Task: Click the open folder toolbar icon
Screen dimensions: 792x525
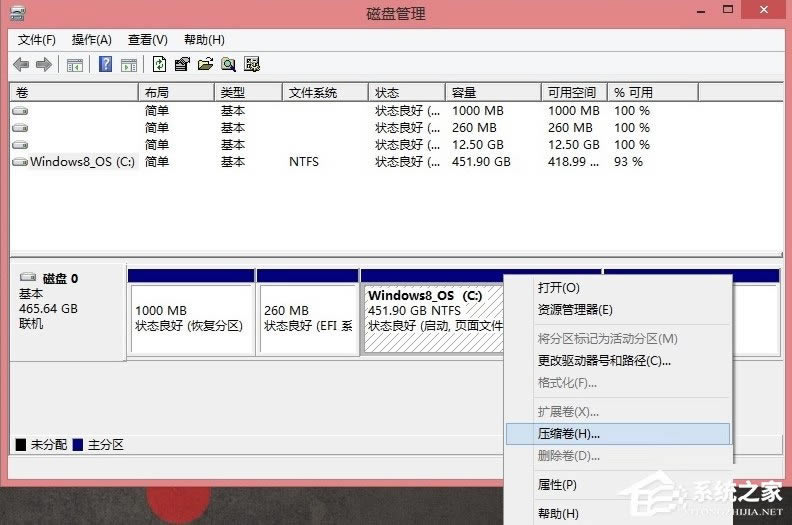Action: [205, 65]
